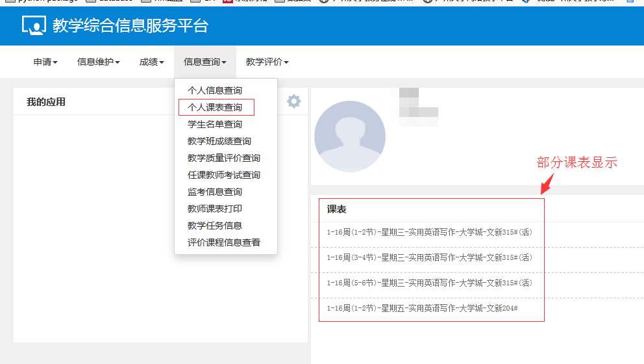Open the 星期三 1-2节 实用英语写作 course entry
Viewport: 644px width, 364px height.
coord(429,232)
